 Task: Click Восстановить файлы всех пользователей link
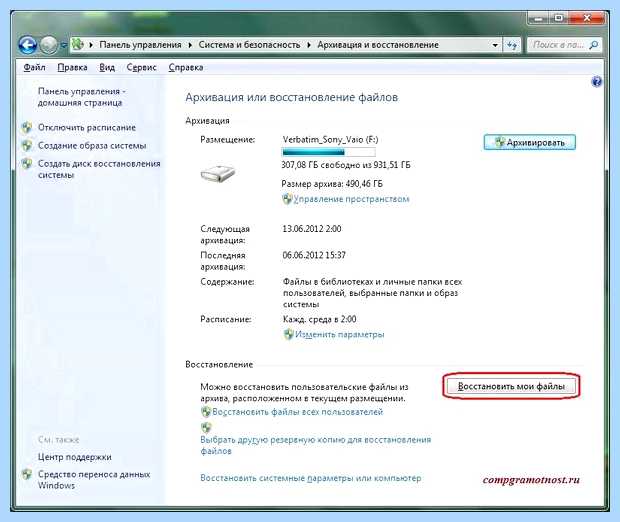[x=297, y=412]
